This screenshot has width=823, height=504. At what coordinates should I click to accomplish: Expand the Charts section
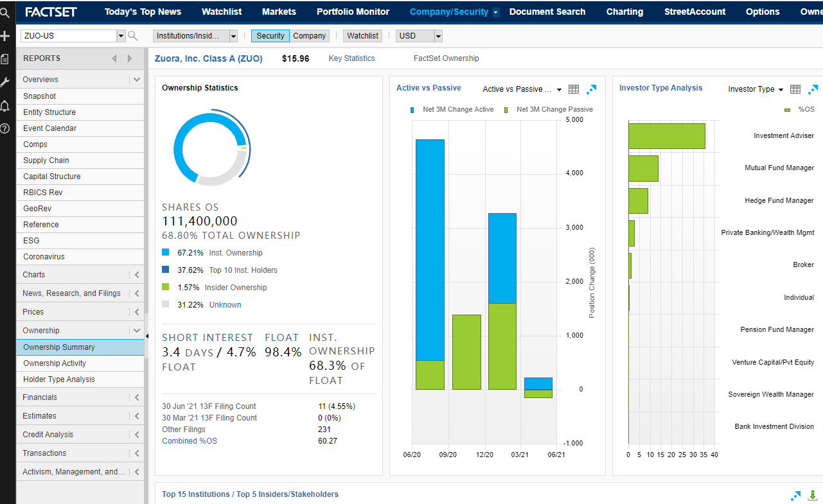pos(136,275)
